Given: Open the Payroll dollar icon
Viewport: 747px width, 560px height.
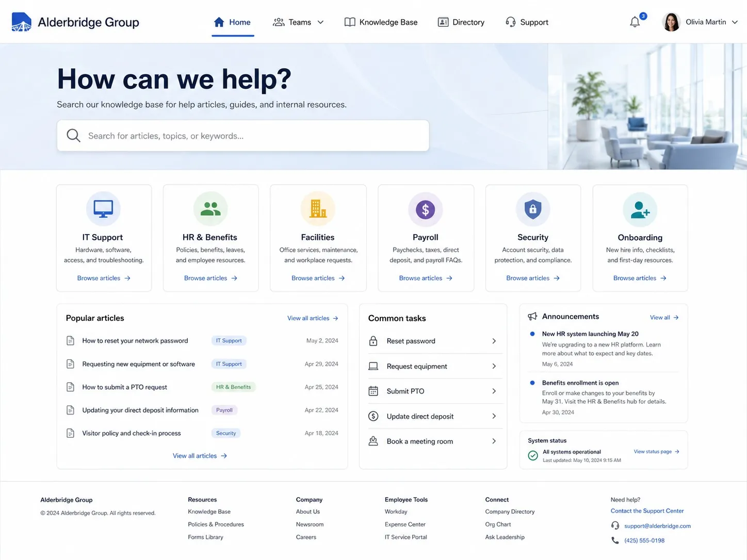Looking at the screenshot, I should pyautogui.click(x=426, y=209).
